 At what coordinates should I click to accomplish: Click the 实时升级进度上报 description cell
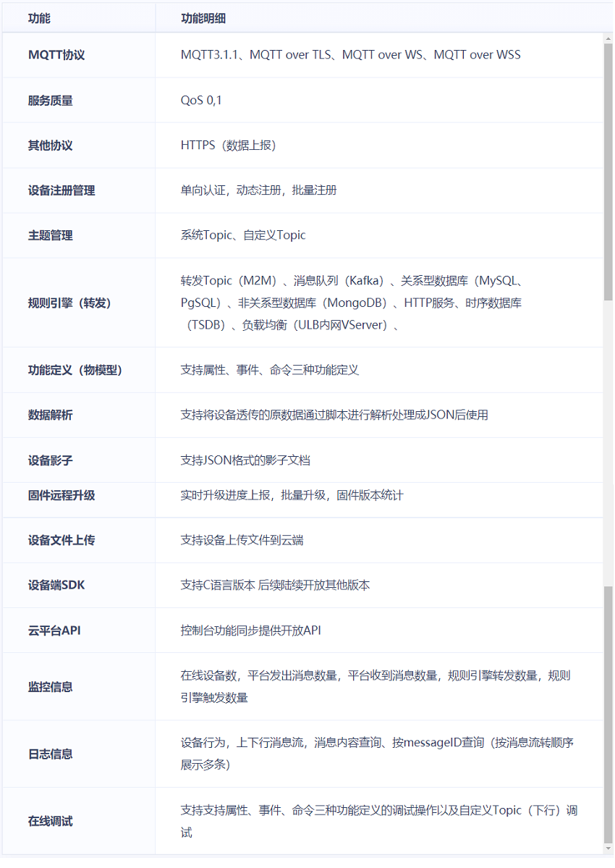(x=292, y=495)
